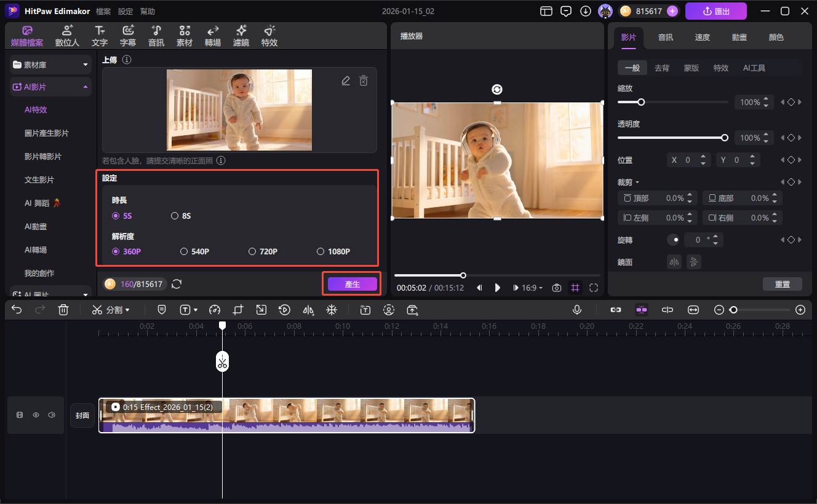Switch to the 音訊 properties tab
The width and height of the screenshot is (817, 504).
click(666, 37)
